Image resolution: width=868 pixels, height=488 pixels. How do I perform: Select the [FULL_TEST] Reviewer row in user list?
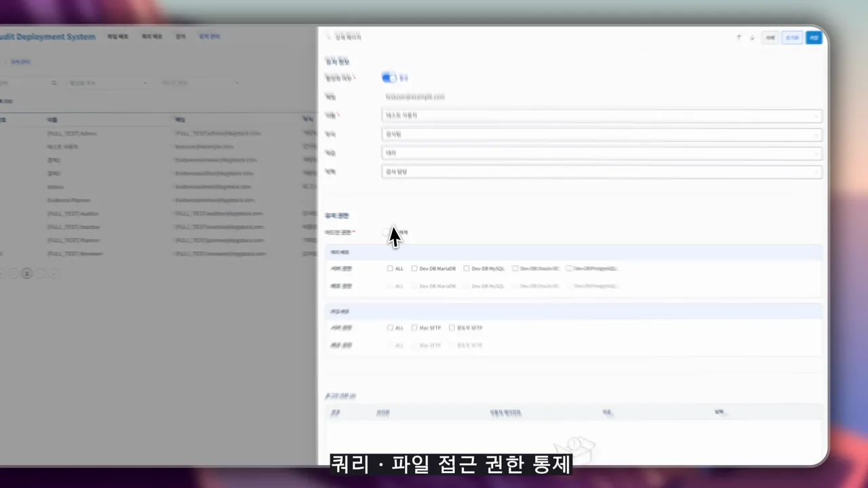tap(159, 253)
